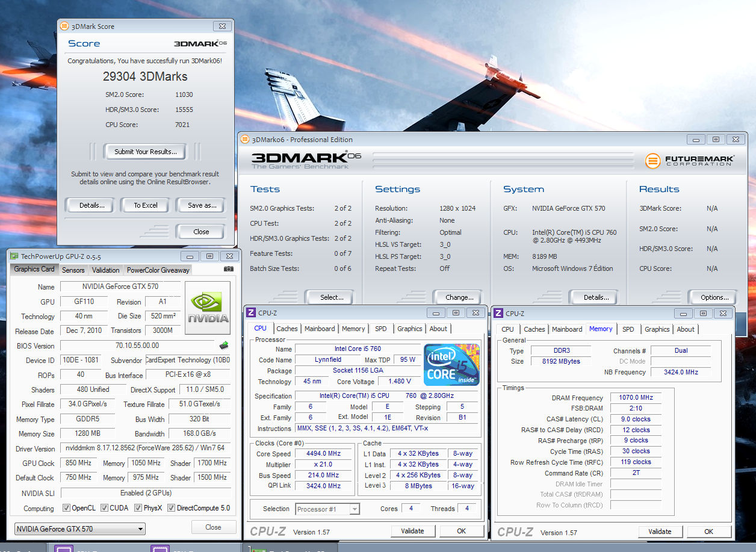Click the Intel Core i5 logo in CPU-Z
This screenshot has height=552, width=756.
452,365
